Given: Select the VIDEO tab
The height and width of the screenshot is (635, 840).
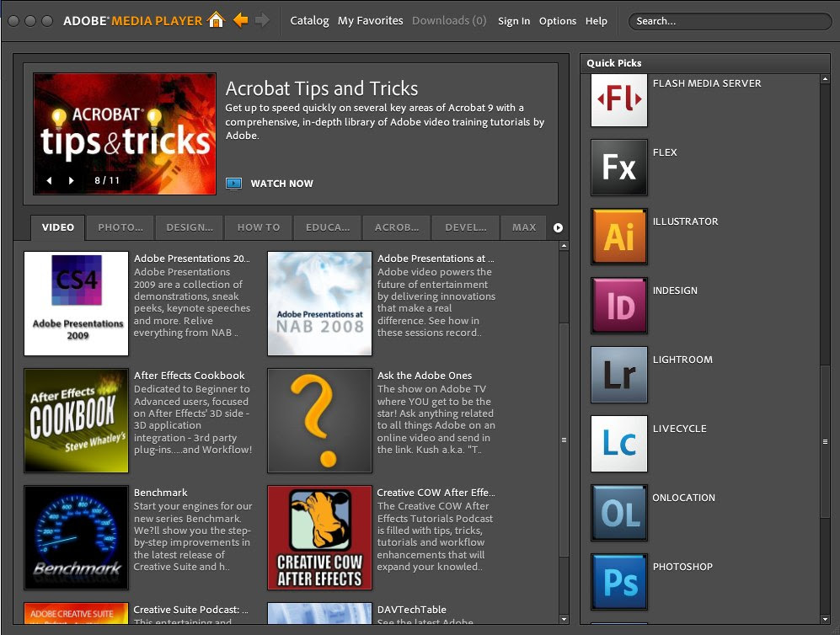Looking at the screenshot, I should pos(58,227).
